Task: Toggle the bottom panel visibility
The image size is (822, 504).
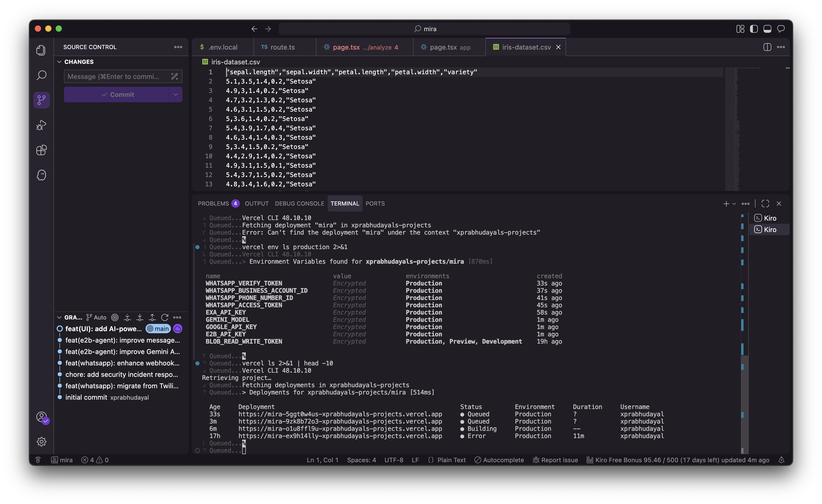Action: (767, 29)
